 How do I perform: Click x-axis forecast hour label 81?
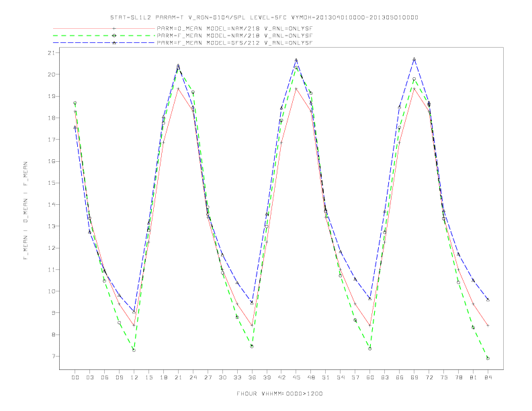click(x=474, y=377)
